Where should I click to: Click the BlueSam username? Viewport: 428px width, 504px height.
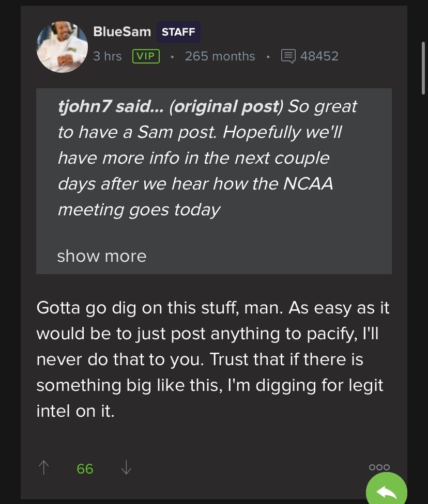tap(122, 31)
